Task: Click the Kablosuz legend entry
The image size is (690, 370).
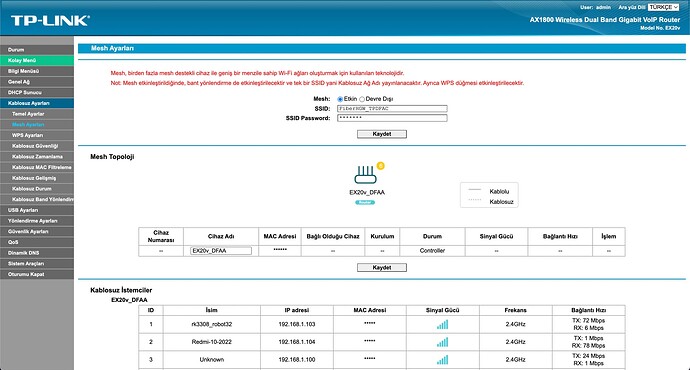Action: (x=490, y=202)
